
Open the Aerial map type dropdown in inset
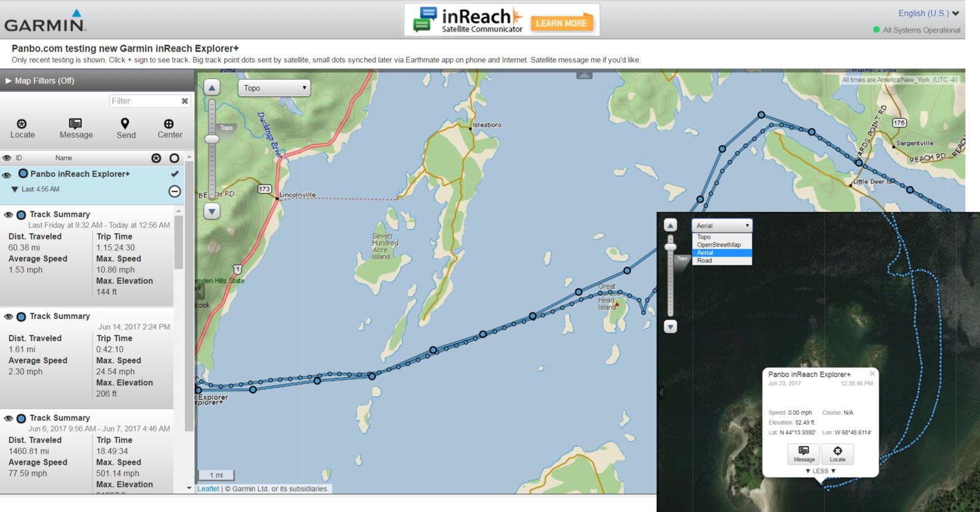722,225
